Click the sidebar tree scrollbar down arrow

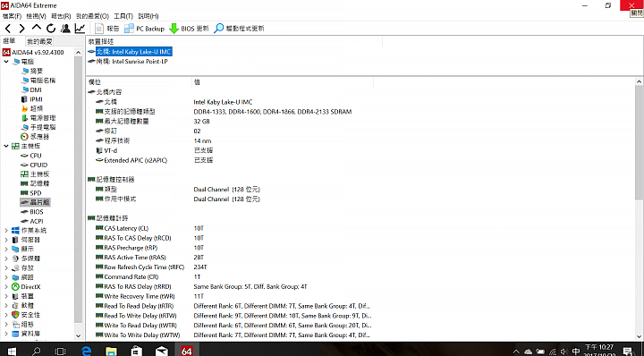tap(79, 336)
